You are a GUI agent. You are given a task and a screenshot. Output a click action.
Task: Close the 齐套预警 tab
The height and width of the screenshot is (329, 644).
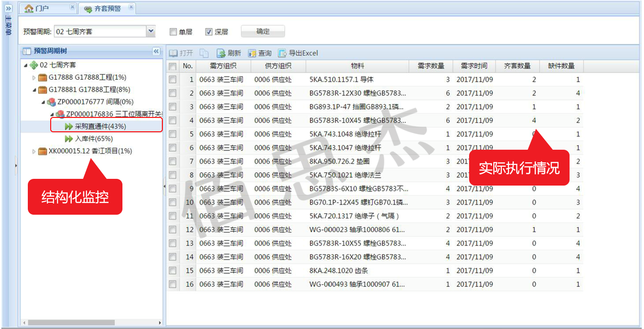(131, 8)
